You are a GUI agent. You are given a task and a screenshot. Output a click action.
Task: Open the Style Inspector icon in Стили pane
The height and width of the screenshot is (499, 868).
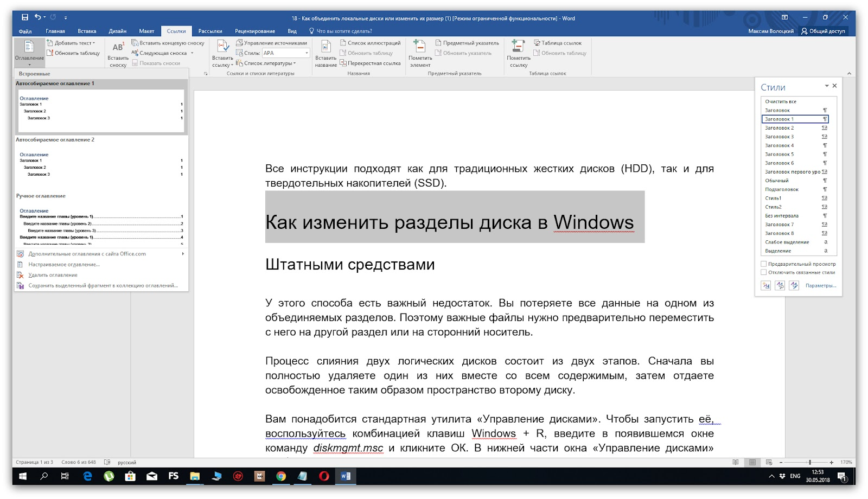[x=780, y=285]
